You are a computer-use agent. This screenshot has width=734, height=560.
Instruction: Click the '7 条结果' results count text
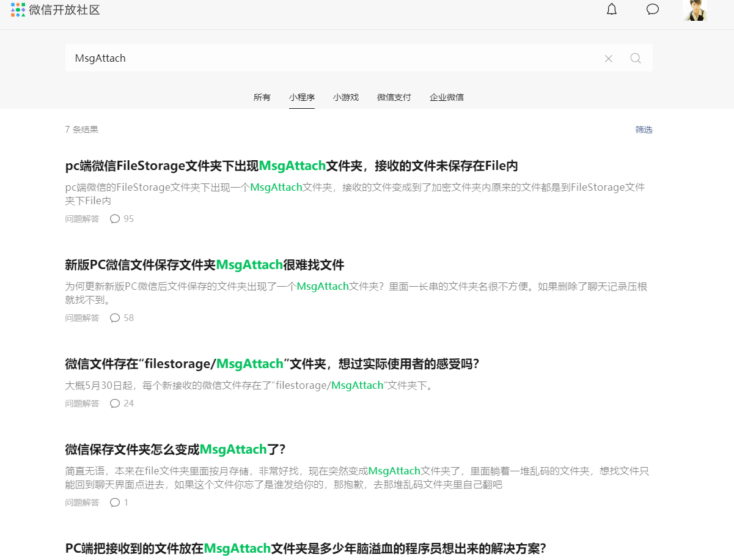click(82, 130)
